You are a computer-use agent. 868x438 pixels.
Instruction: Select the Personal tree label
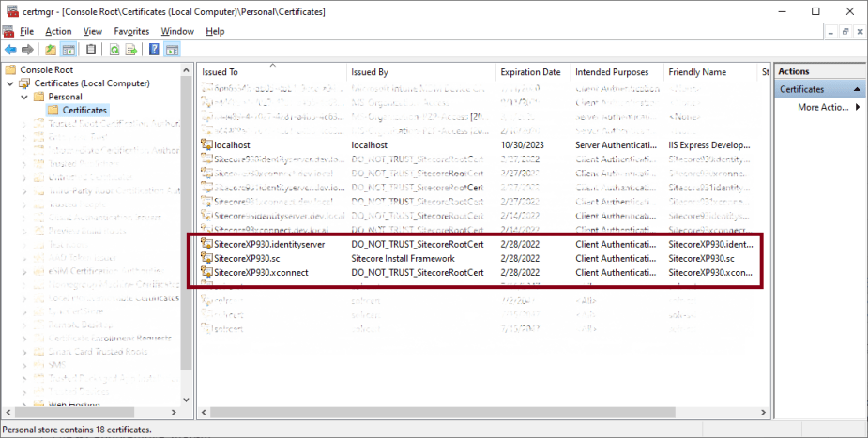(65, 97)
